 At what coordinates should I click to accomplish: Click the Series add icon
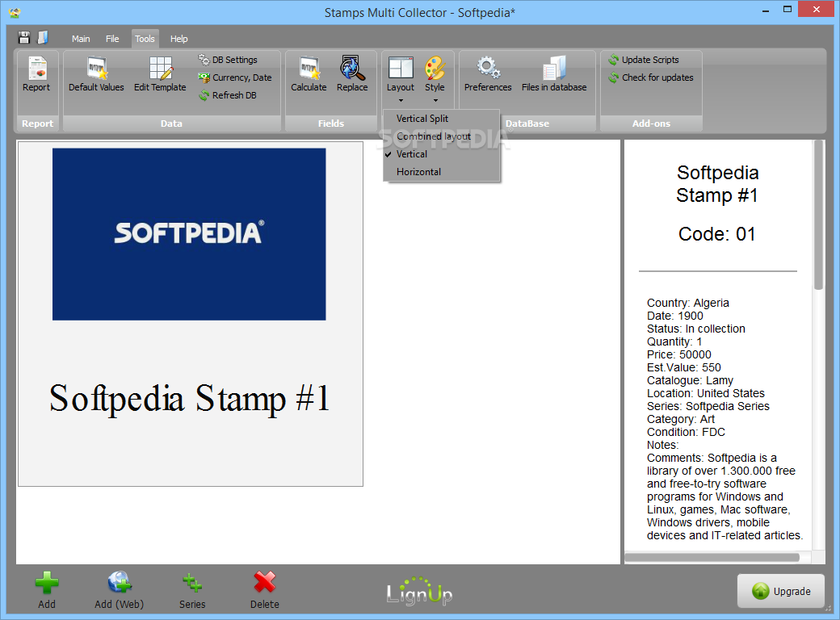pos(191,590)
